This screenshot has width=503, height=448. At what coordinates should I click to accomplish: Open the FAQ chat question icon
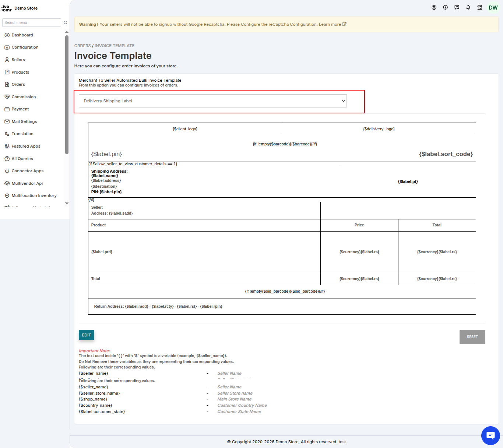pos(457,7)
